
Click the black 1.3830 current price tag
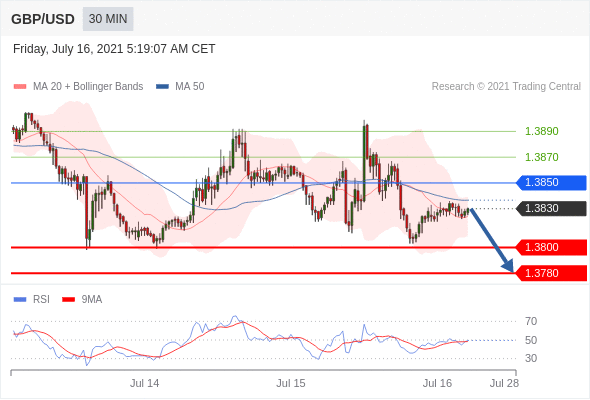(551, 208)
